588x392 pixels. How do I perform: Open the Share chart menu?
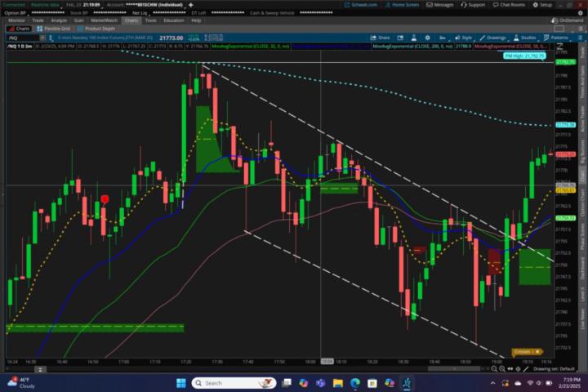click(381, 38)
